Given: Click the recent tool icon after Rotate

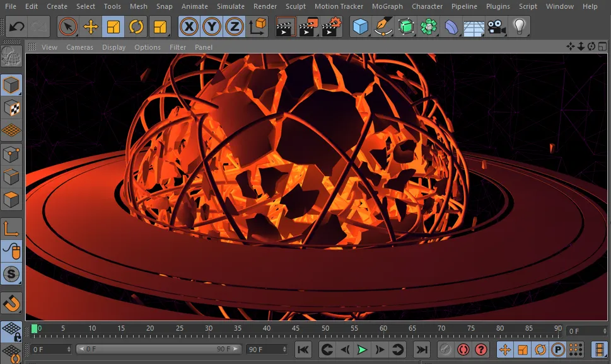Looking at the screenshot, I should (x=160, y=27).
